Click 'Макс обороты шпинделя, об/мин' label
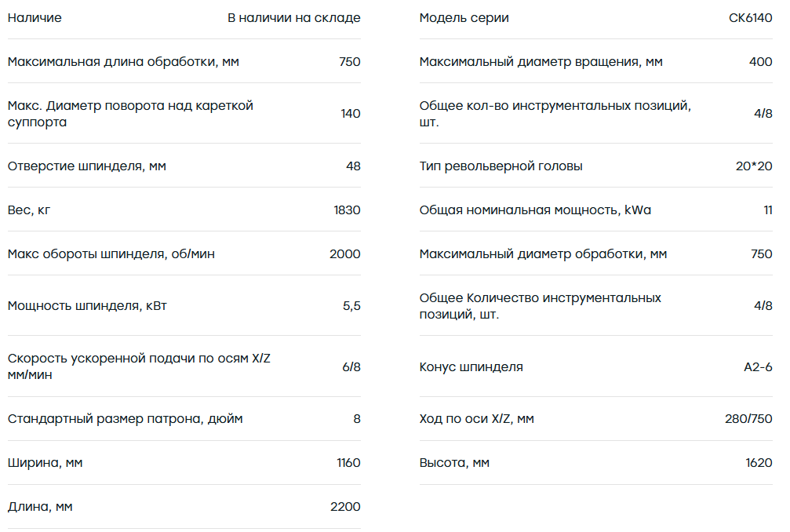Image resolution: width=790 pixels, height=532 pixels. 111,253
